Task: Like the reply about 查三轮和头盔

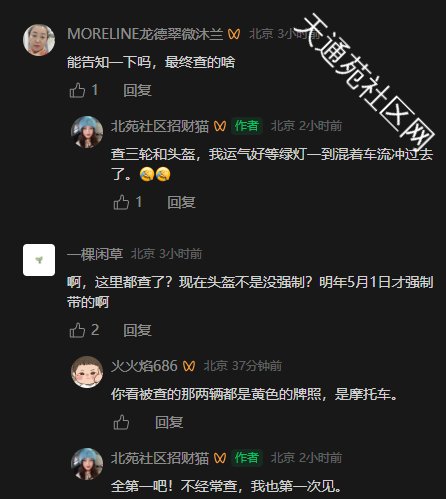Action: pos(121,202)
